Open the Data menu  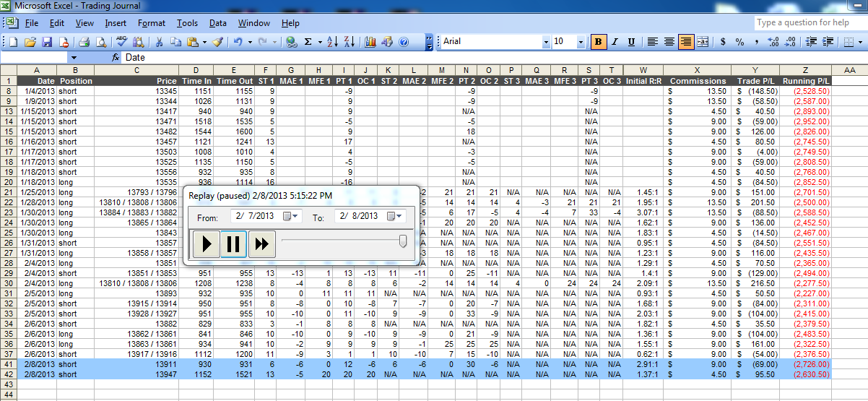pyautogui.click(x=218, y=23)
